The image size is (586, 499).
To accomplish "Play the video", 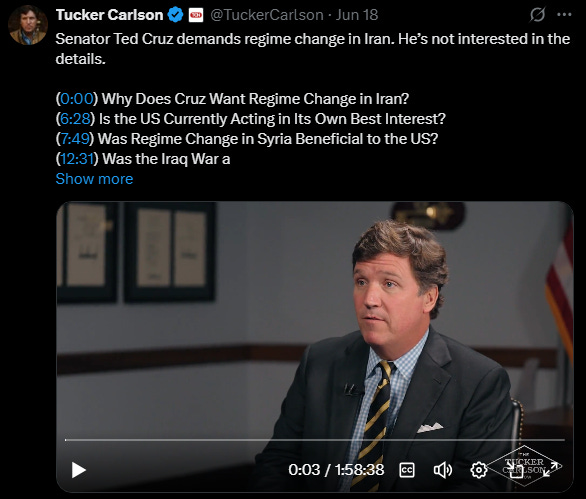I will click(x=78, y=470).
